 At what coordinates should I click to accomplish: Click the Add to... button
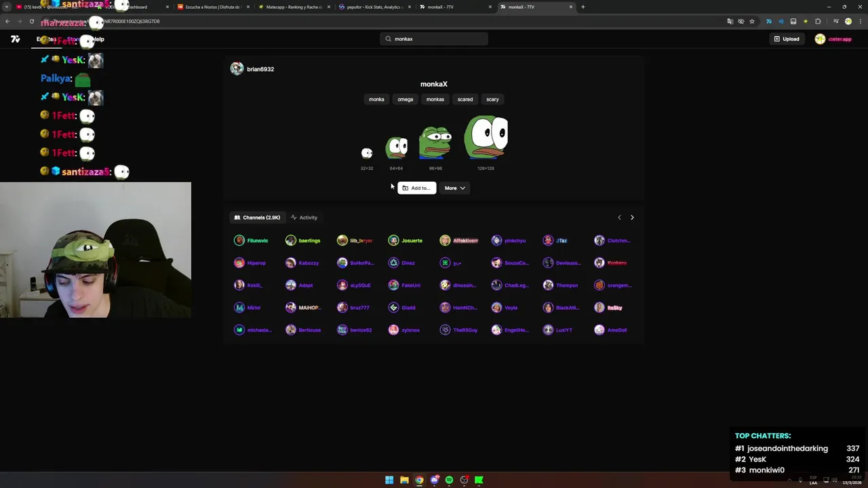click(416, 188)
